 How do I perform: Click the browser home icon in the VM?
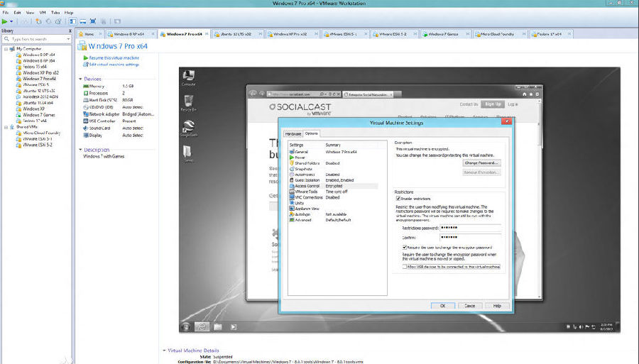[524, 94]
